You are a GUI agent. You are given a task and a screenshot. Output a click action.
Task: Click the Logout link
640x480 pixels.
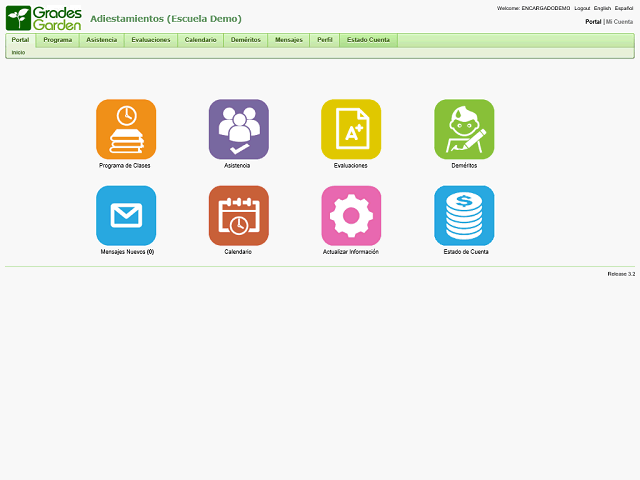pos(582,8)
